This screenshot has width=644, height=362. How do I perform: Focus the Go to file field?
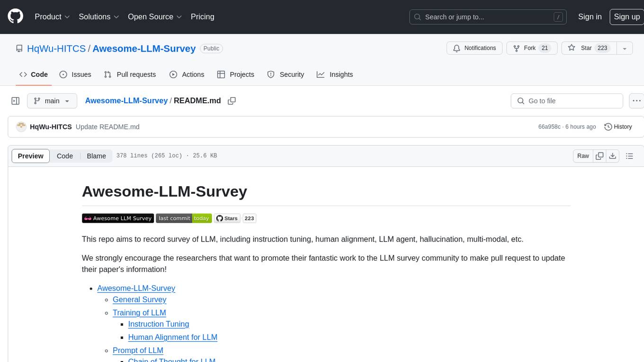click(x=567, y=101)
